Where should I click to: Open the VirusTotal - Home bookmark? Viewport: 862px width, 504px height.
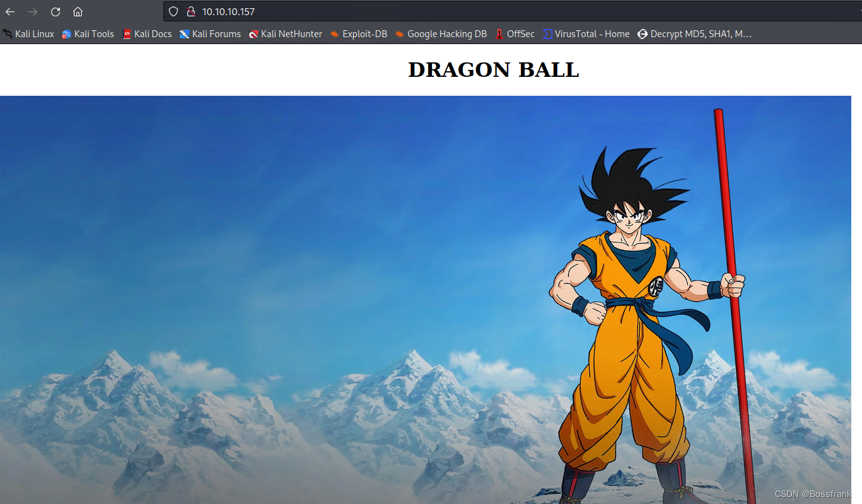coord(586,34)
